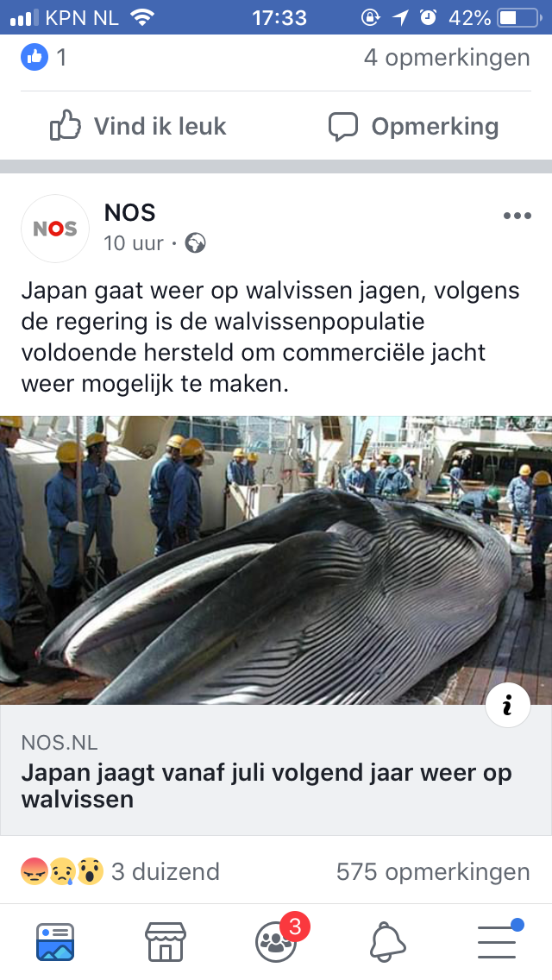This screenshot has width=552, height=980.
Task: Open the News Feed tab icon
Action: pyautogui.click(x=55, y=941)
